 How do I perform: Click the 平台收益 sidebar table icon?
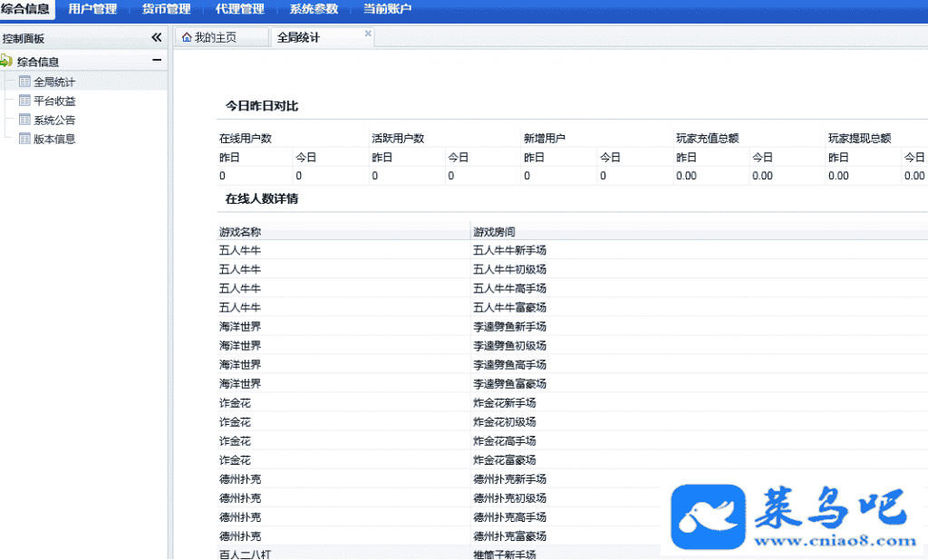coord(24,101)
